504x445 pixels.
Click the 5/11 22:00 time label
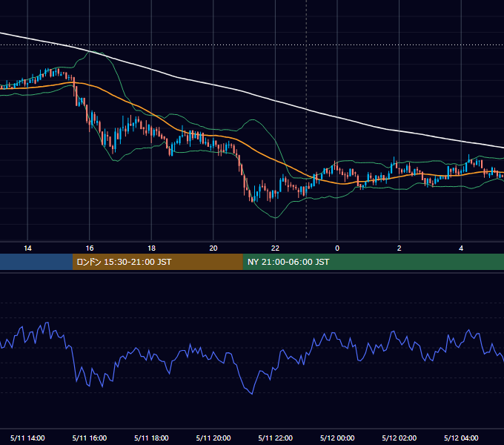coord(276,438)
